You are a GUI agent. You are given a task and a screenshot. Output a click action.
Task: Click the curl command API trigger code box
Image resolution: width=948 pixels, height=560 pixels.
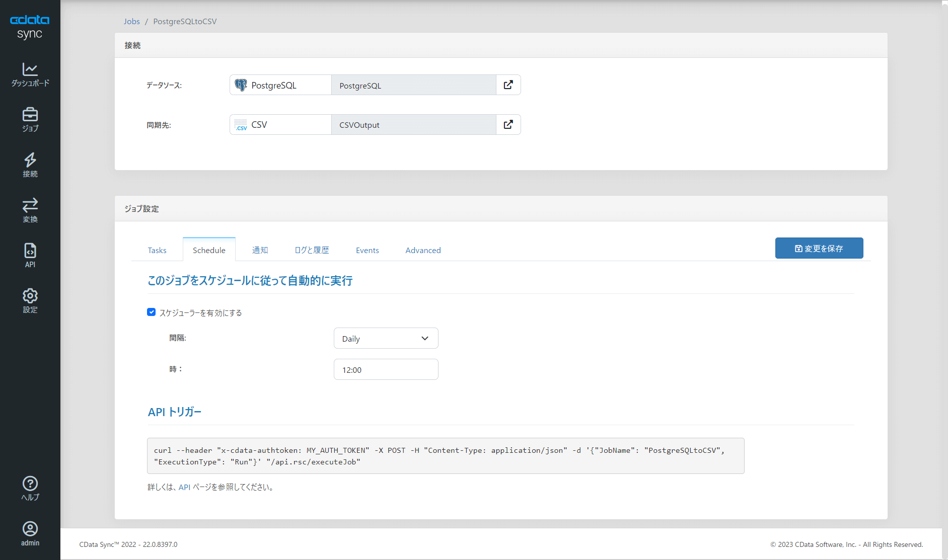coord(446,456)
